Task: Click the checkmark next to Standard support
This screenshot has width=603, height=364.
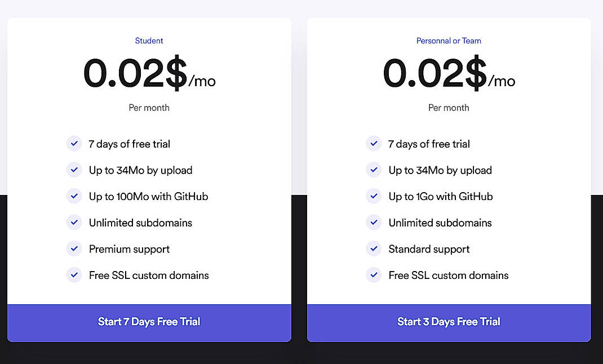Action: click(x=374, y=248)
